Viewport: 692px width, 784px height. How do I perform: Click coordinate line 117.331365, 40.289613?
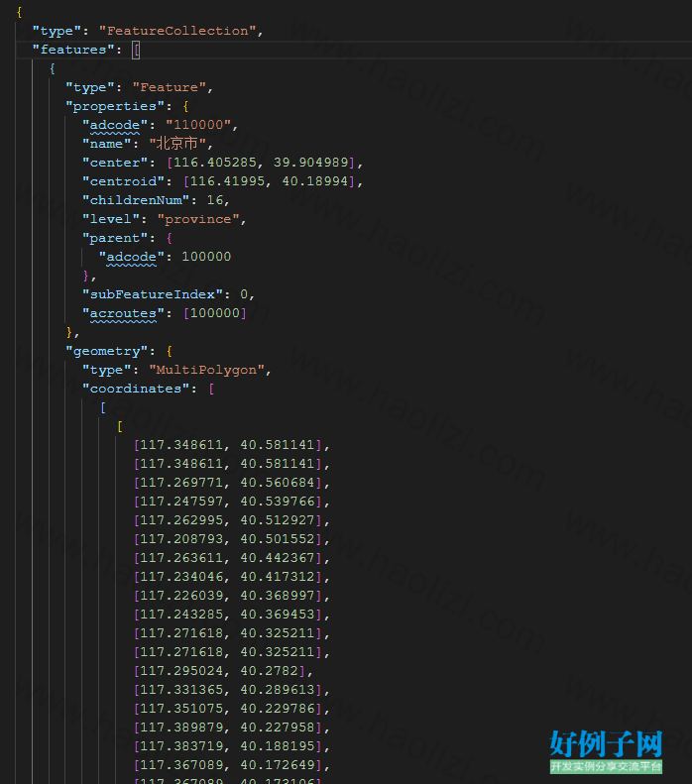click(232, 690)
